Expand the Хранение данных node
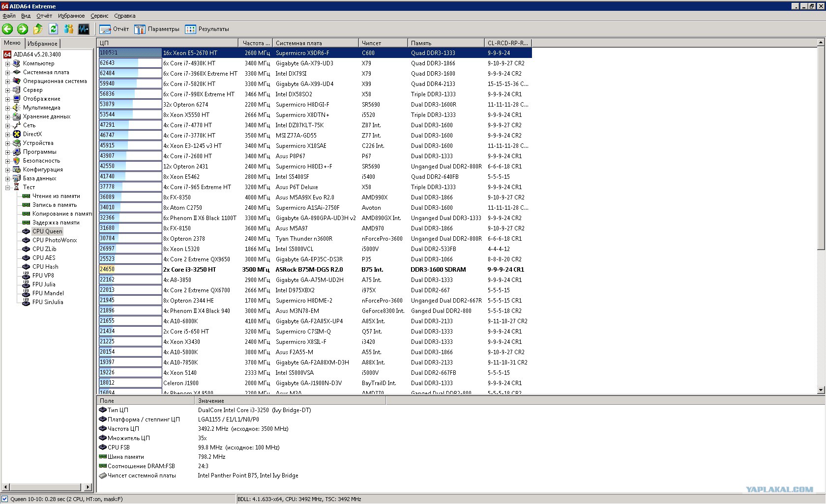Image resolution: width=826 pixels, height=504 pixels. (7, 116)
